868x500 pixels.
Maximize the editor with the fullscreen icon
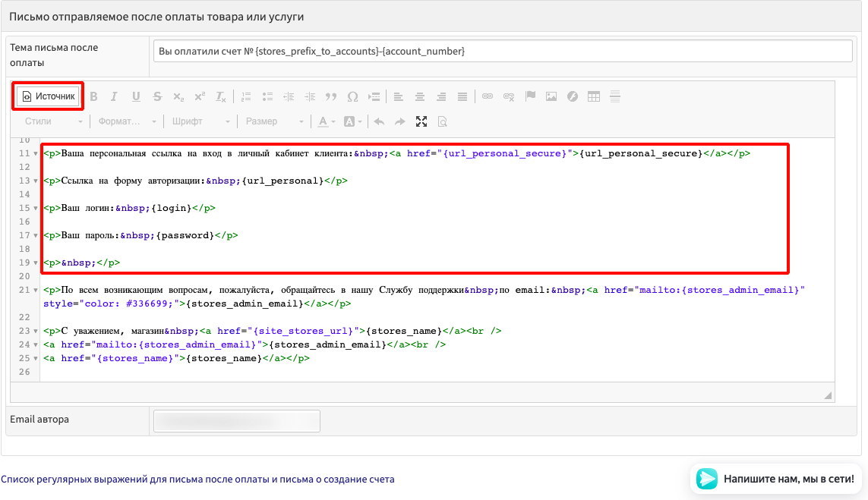pos(421,121)
